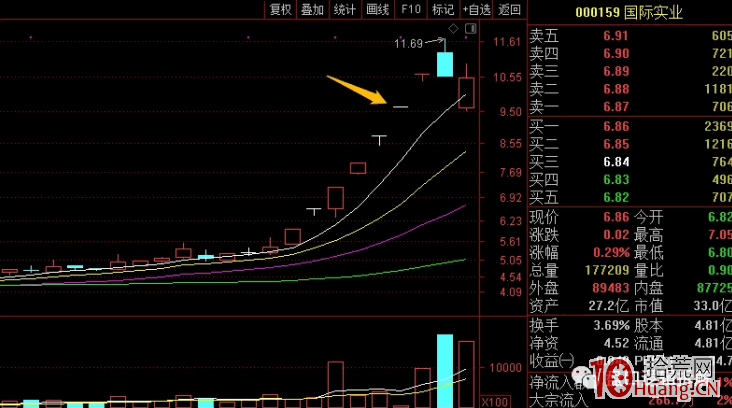Click the yellow arrow annotation
Image resolution: width=732 pixels, height=408 pixels.
click(357, 88)
